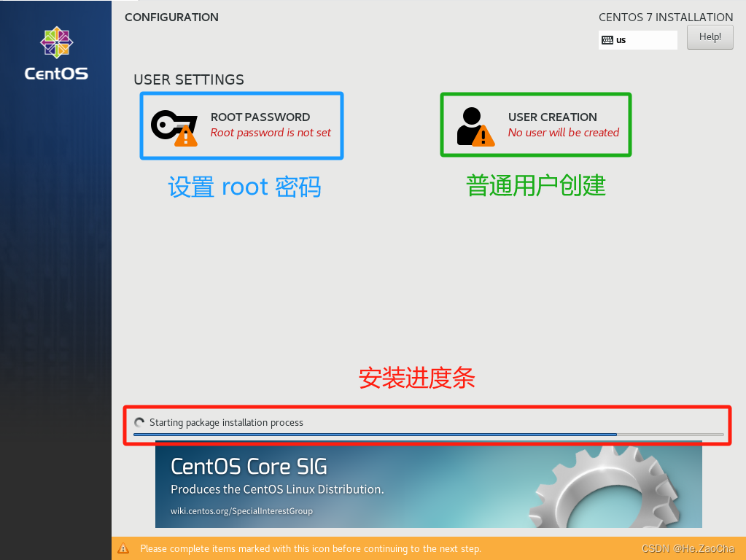Click the installation progress bar
Screen dimensions: 746x560
pyautogui.click(x=428, y=435)
